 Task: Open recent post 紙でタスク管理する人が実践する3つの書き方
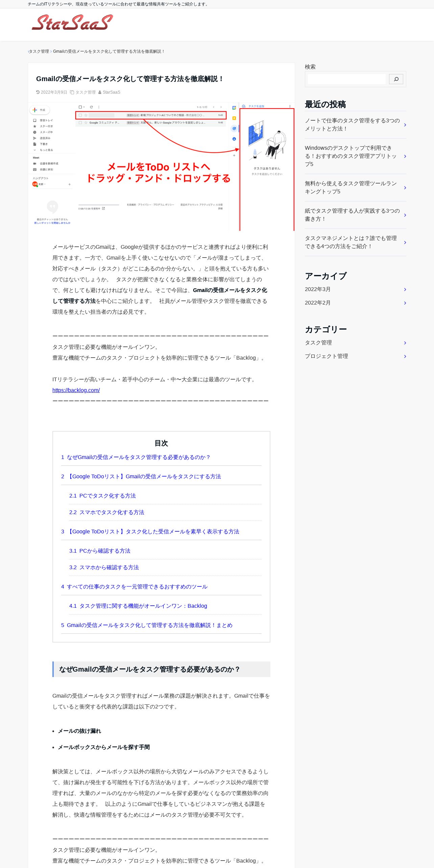click(x=355, y=215)
